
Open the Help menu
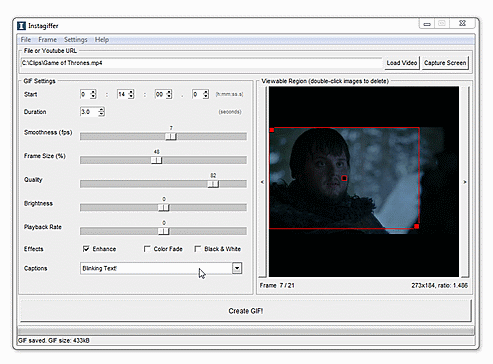(x=102, y=40)
